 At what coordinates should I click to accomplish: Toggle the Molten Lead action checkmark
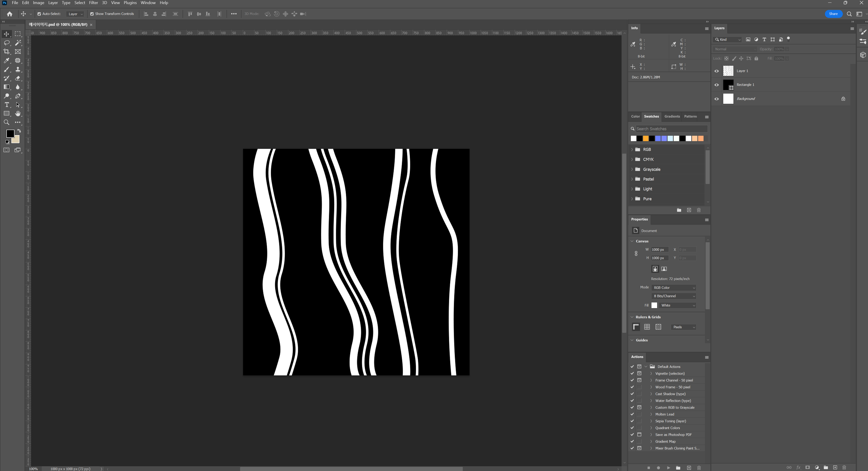click(x=632, y=414)
